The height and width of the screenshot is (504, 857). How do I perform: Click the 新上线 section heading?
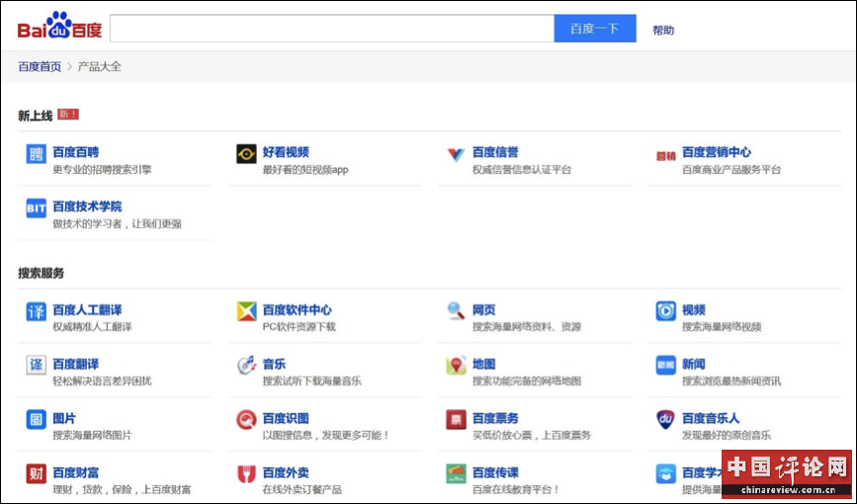pyautogui.click(x=35, y=116)
